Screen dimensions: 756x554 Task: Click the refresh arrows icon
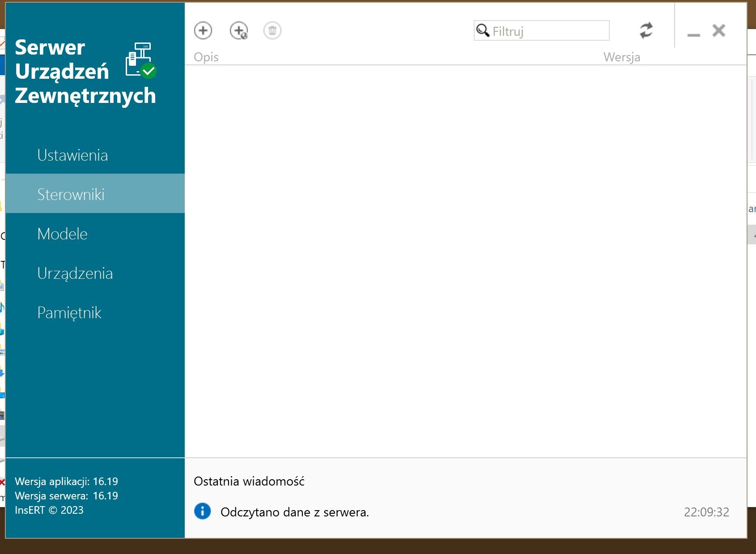(646, 31)
